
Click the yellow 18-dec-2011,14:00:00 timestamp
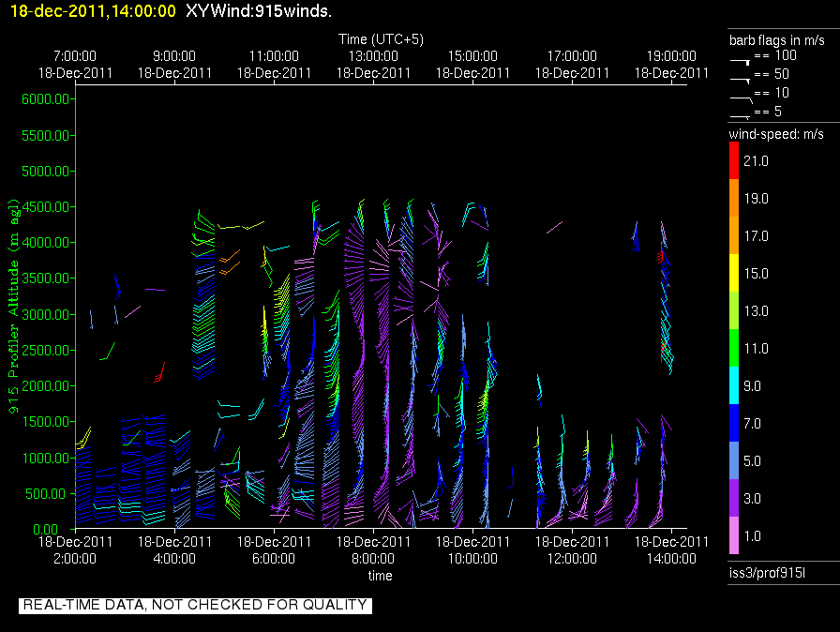click(x=93, y=10)
